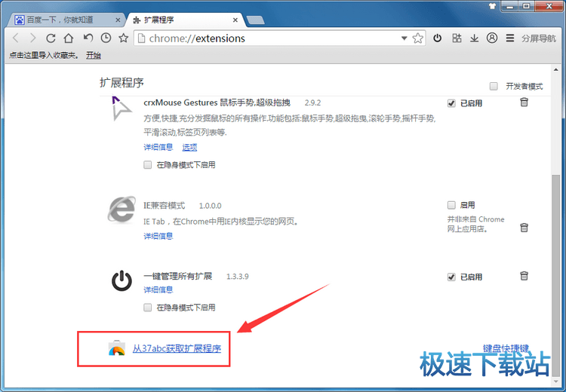Open 选项 for crxMouse Gestures

coord(189,147)
